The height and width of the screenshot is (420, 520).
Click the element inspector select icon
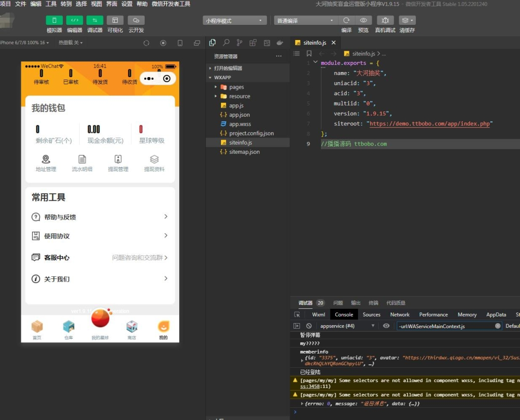[297, 314]
